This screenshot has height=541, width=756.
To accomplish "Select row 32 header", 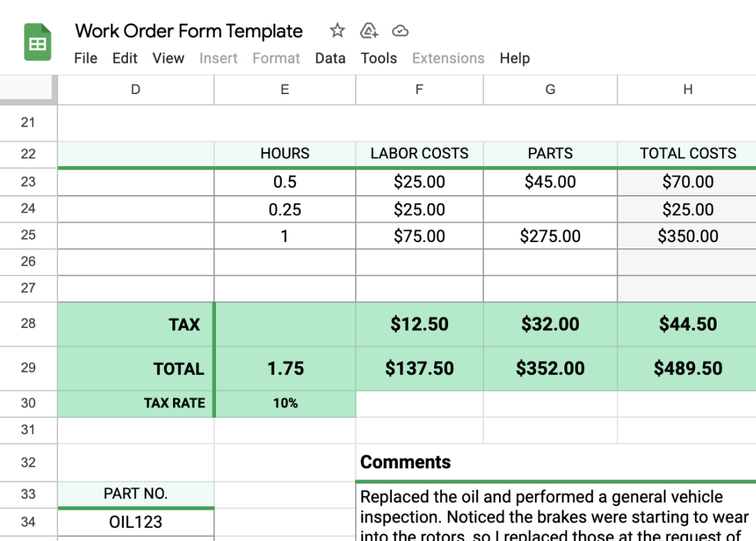I will (28, 462).
